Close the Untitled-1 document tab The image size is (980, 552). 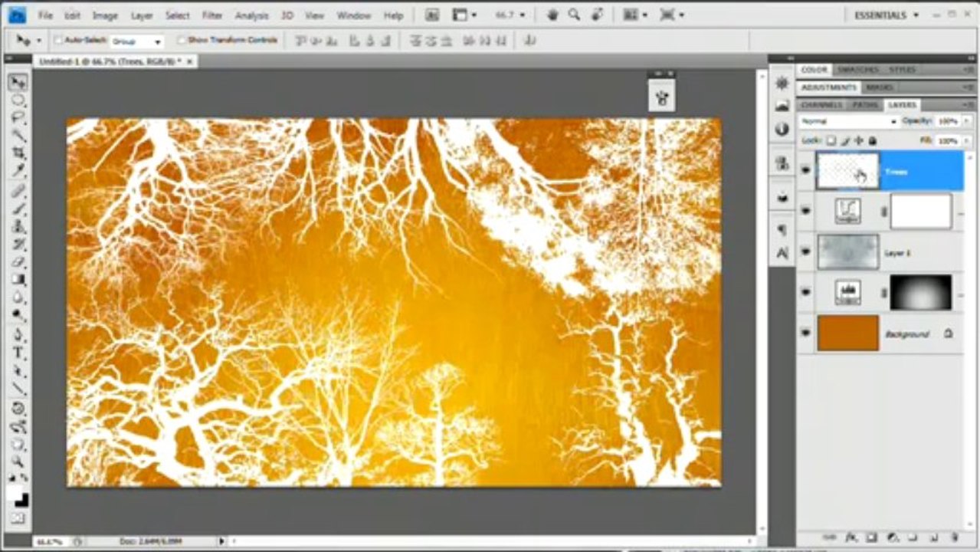189,61
